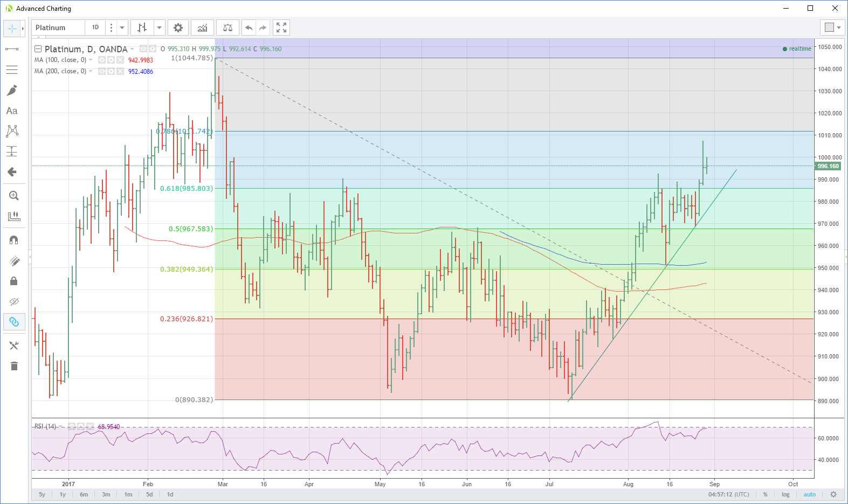Open chart settings gear in top toolbar
Screen dimensions: 848x504
(x=178, y=27)
